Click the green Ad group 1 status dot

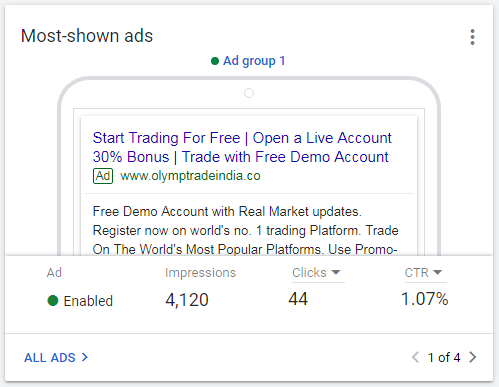click(x=215, y=61)
